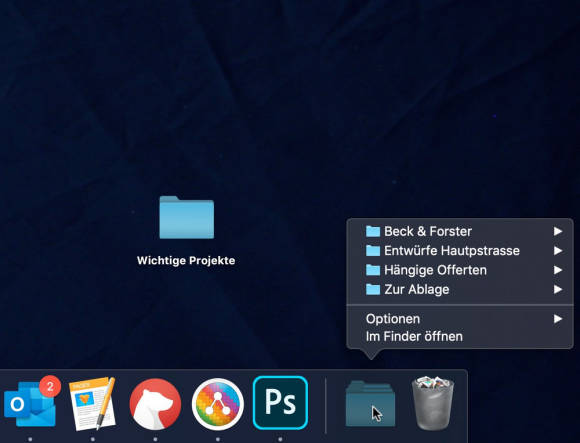
Task: Open the Beck & Forster folder entry
Action: point(460,231)
